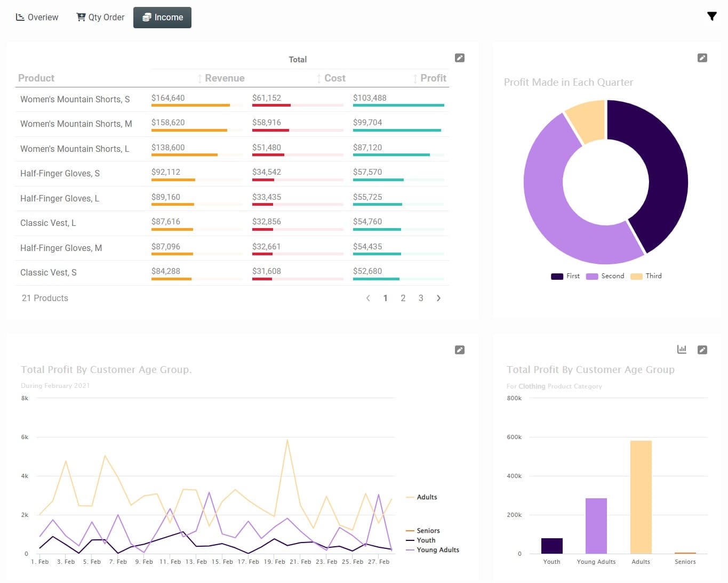Go to previous products page arrow

pos(368,298)
